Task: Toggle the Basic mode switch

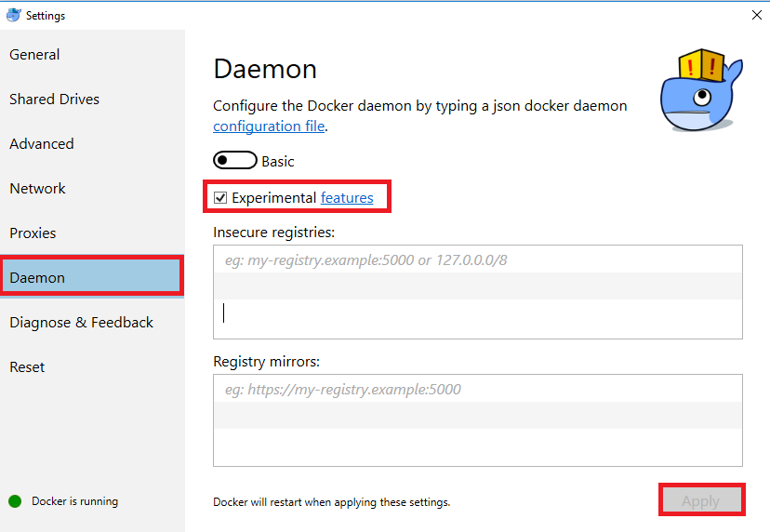Action: [234, 160]
